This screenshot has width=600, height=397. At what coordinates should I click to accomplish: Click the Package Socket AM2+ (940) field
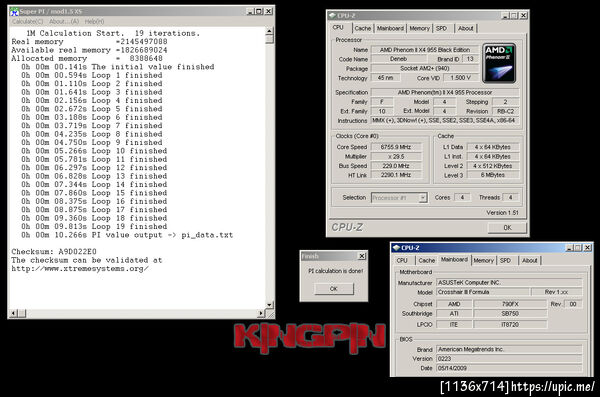click(x=425, y=69)
